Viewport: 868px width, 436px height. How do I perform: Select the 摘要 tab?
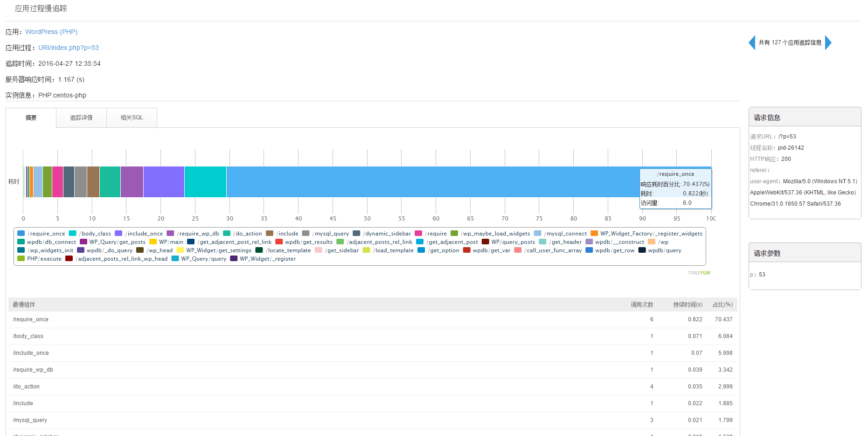pos(31,118)
